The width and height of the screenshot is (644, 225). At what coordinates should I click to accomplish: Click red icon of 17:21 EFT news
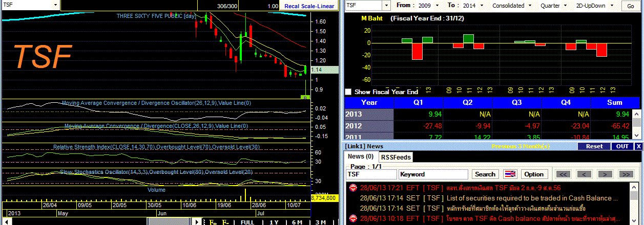click(352, 188)
